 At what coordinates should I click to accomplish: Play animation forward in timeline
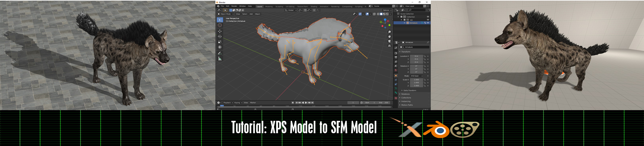pos(306,103)
